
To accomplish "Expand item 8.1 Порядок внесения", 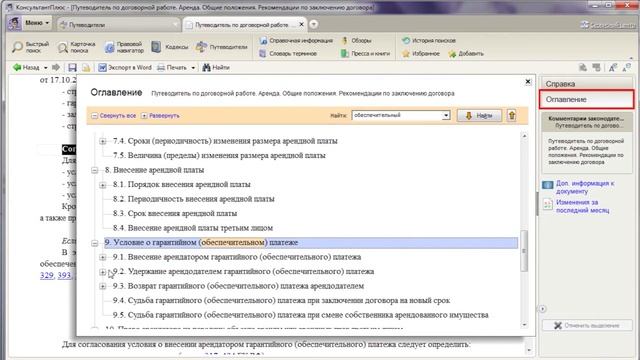I will coord(102,185).
